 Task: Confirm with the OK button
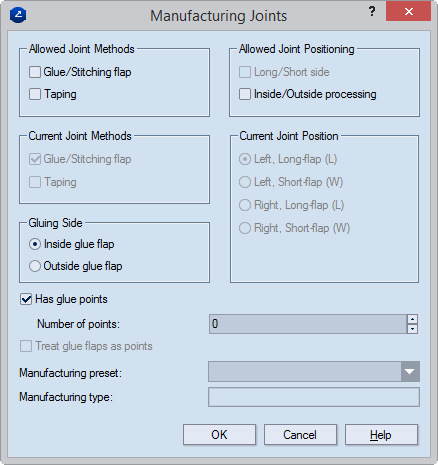[x=219, y=435]
